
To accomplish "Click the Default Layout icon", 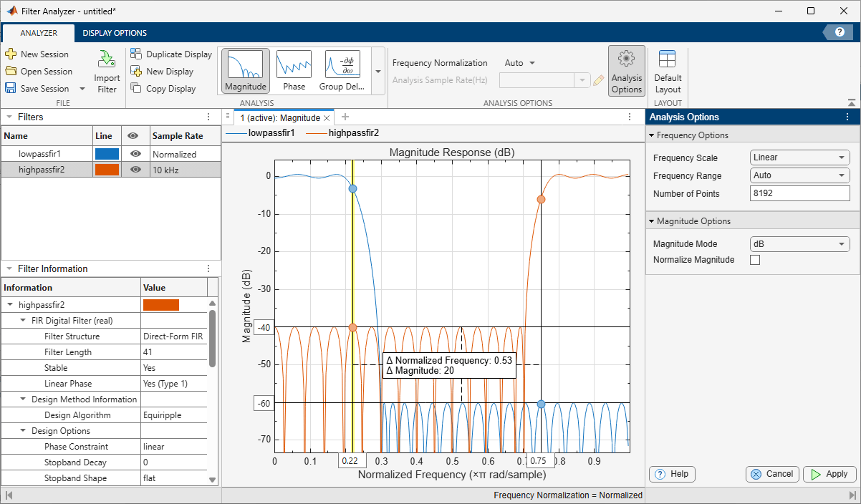I will pyautogui.click(x=668, y=59).
